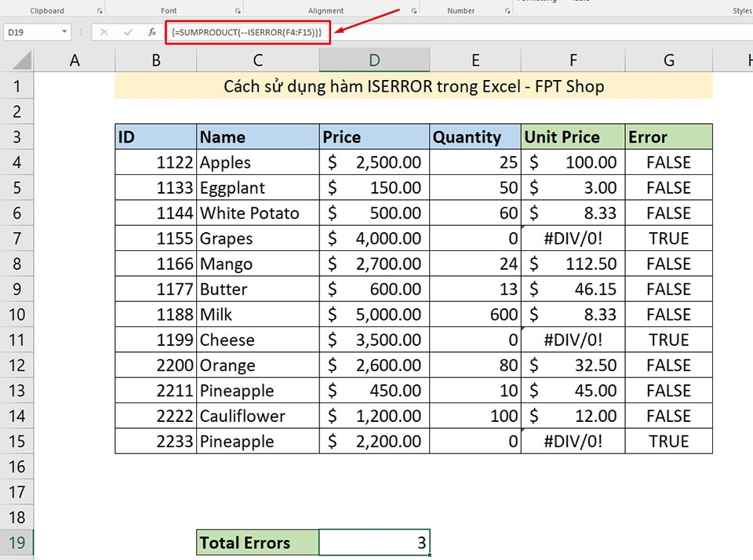The width and height of the screenshot is (753, 560).
Task: Click the Font group label on ribbon
Action: pyautogui.click(x=169, y=10)
